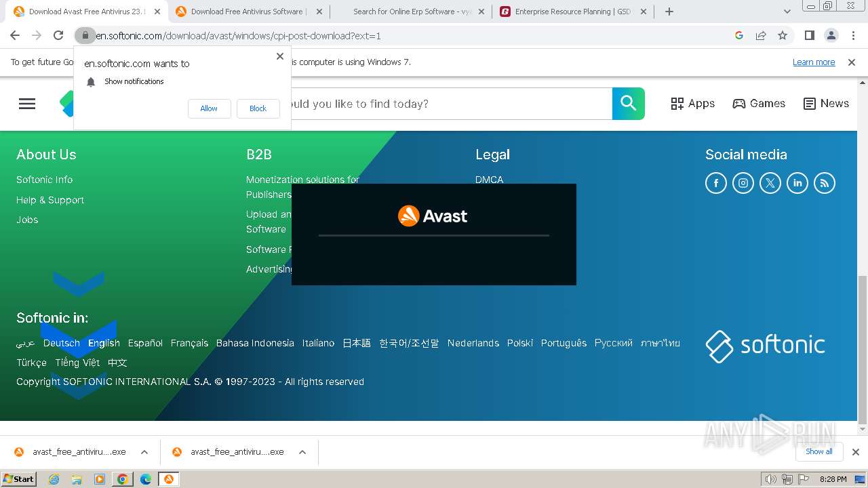Block notifications from en.softonic.com
868x488 pixels.
pos(258,108)
